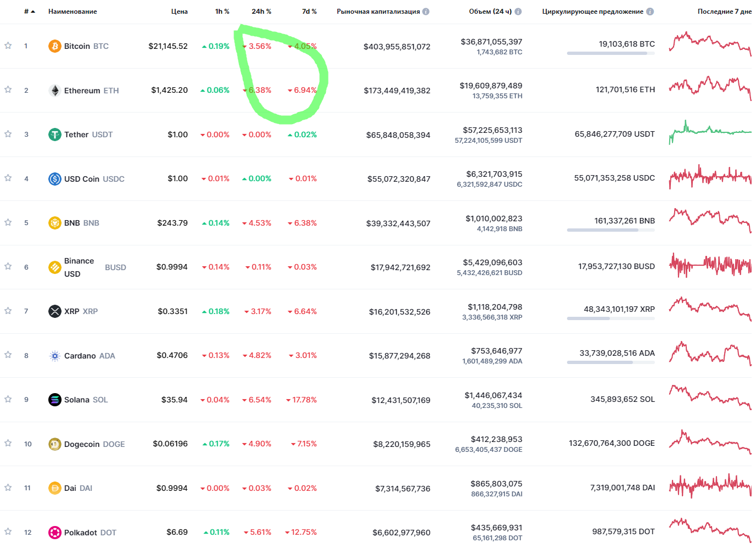Toggle the Polkadot watchlist star
The image size is (756, 554).
click(8, 531)
